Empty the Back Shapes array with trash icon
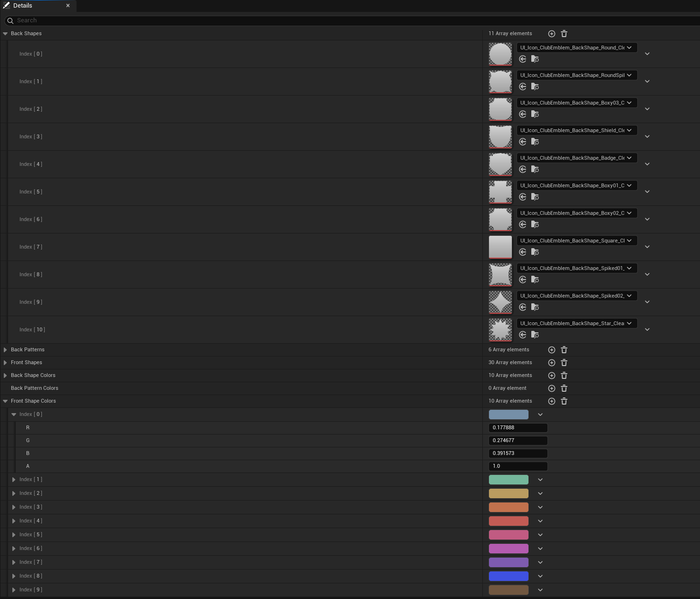700x599 pixels. 564,34
